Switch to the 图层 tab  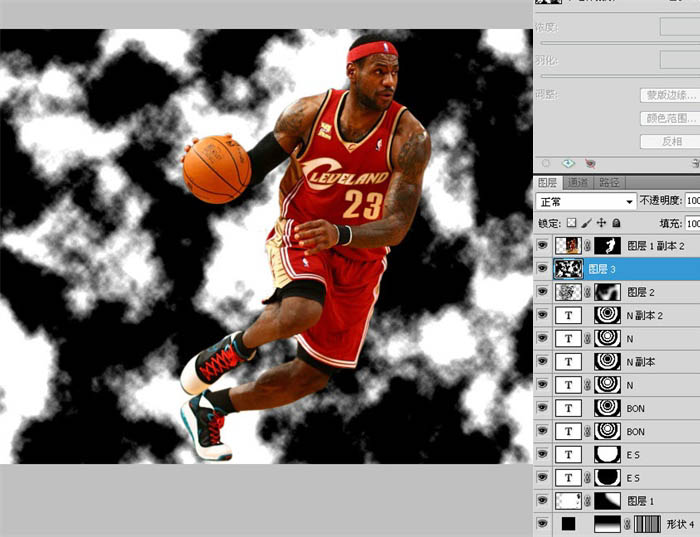548,182
